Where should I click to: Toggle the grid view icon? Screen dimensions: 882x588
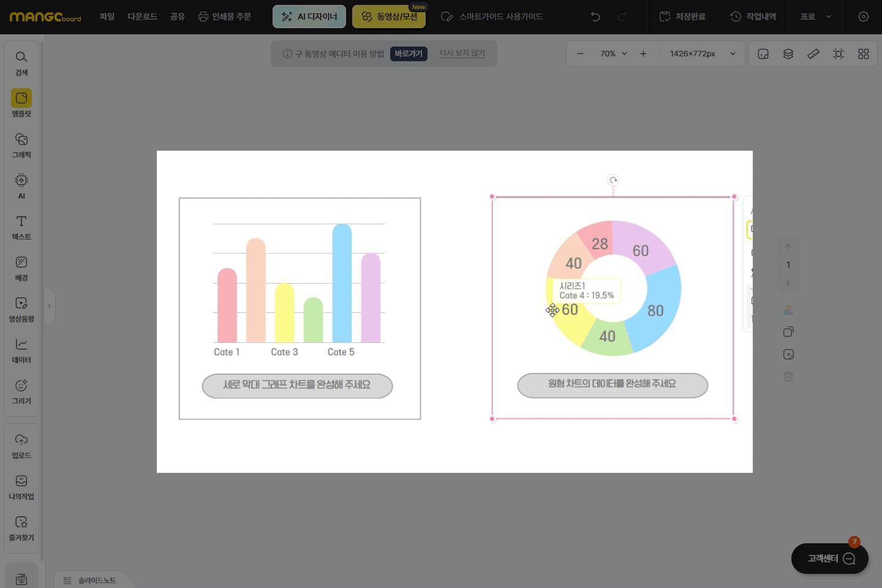(x=864, y=54)
